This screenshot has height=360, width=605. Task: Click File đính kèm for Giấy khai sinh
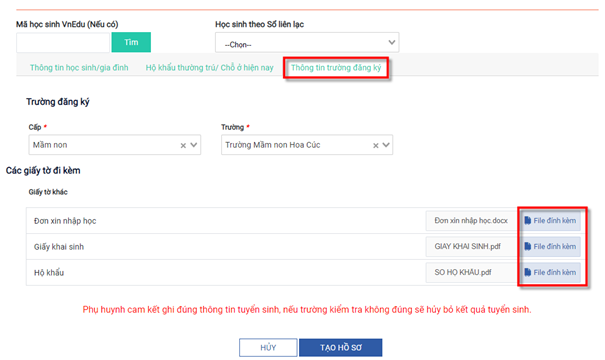(x=550, y=247)
